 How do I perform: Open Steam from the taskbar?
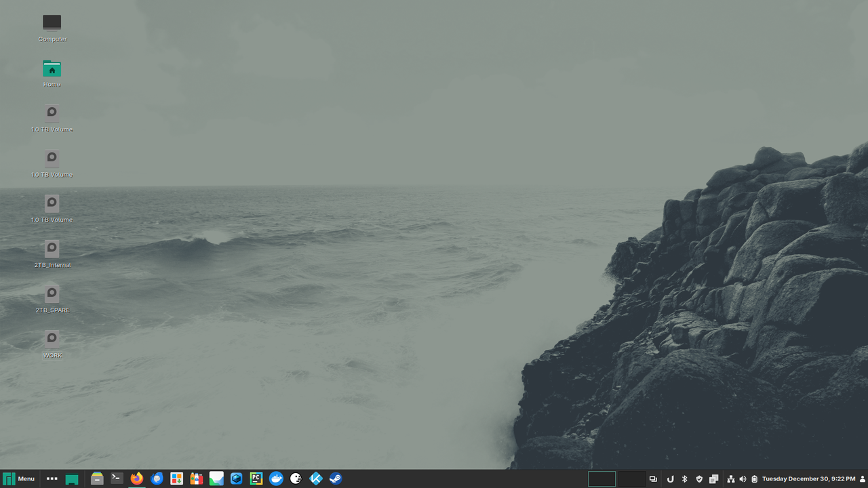[335, 479]
